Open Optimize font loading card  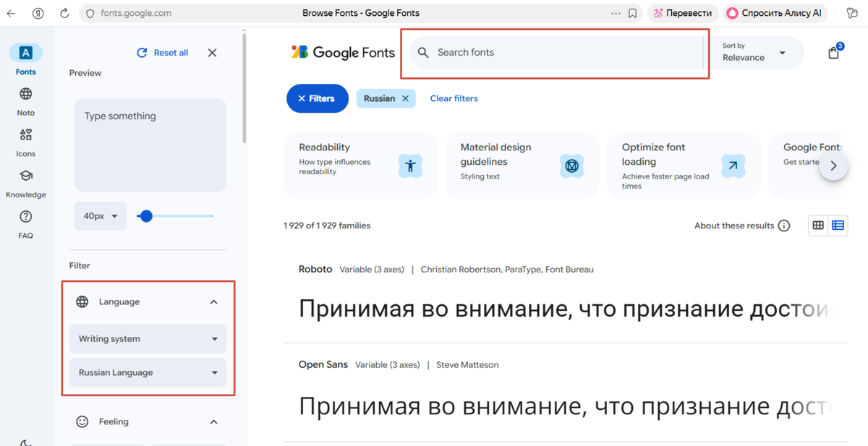683,166
